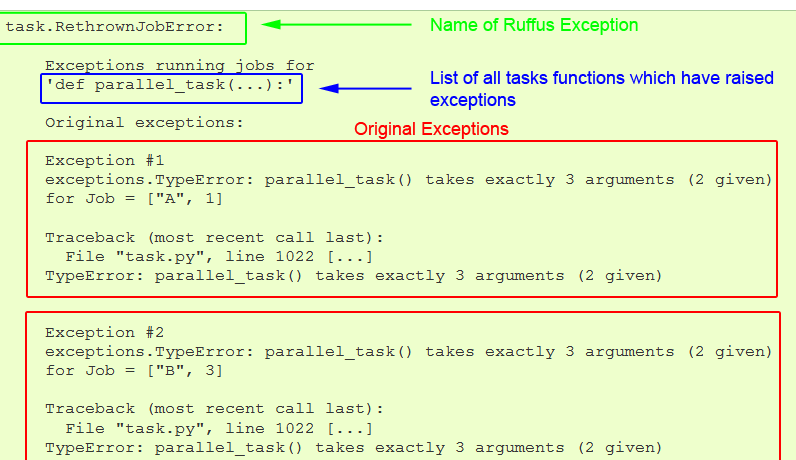Screen dimensions: 796x460
Task: Select the red 'Original Exceptions' label
Action: click(431, 129)
